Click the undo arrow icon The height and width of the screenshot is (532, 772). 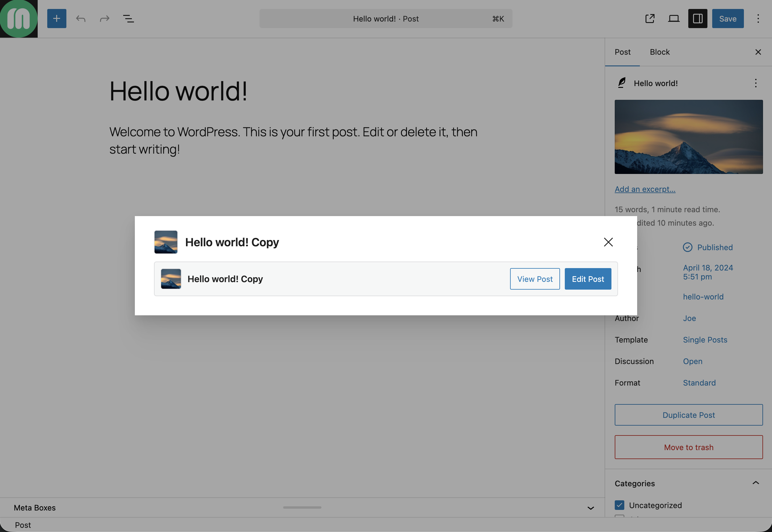tap(81, 19)
